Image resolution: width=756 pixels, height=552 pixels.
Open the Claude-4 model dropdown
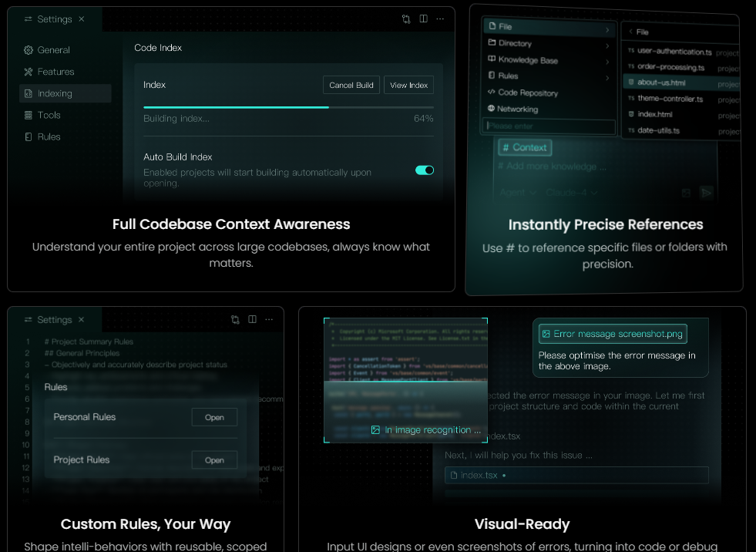pyautogui.click(x=570, y=193)
